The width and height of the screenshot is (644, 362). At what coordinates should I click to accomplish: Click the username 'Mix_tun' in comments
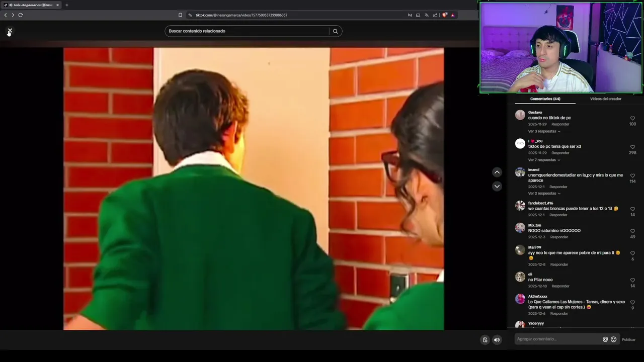[534, 225]
